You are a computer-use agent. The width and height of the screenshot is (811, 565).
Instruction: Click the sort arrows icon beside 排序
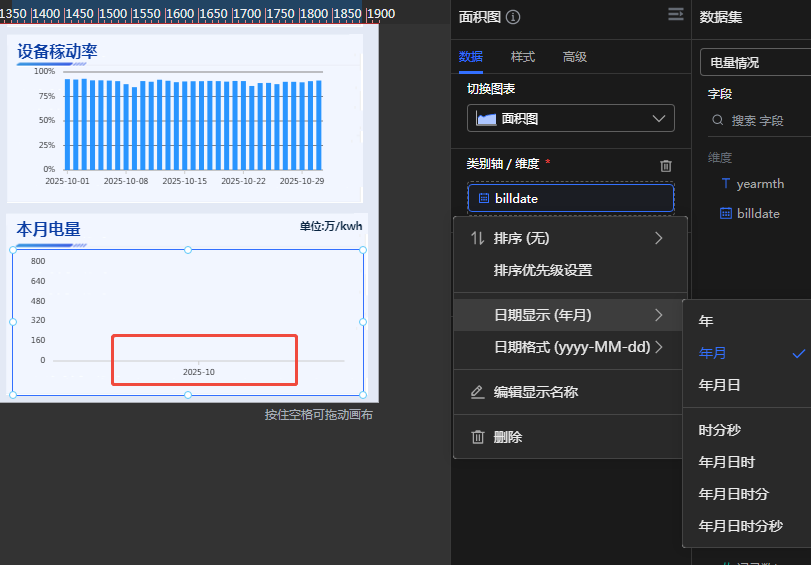pos(477,238)
